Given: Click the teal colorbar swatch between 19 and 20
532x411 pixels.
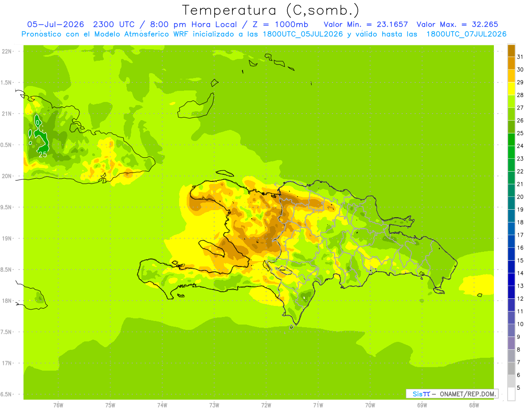Looking at the screenshot, I should [x=511, y=203].
